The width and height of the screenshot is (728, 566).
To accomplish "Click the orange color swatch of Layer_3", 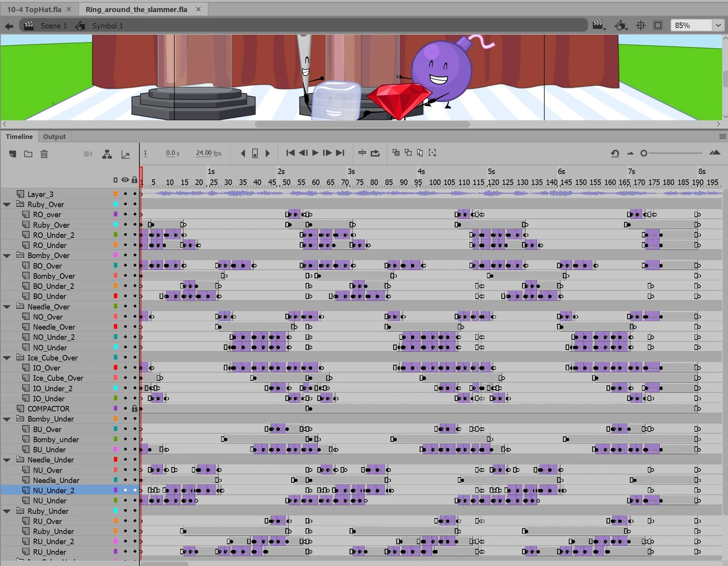I will [116, 194].
